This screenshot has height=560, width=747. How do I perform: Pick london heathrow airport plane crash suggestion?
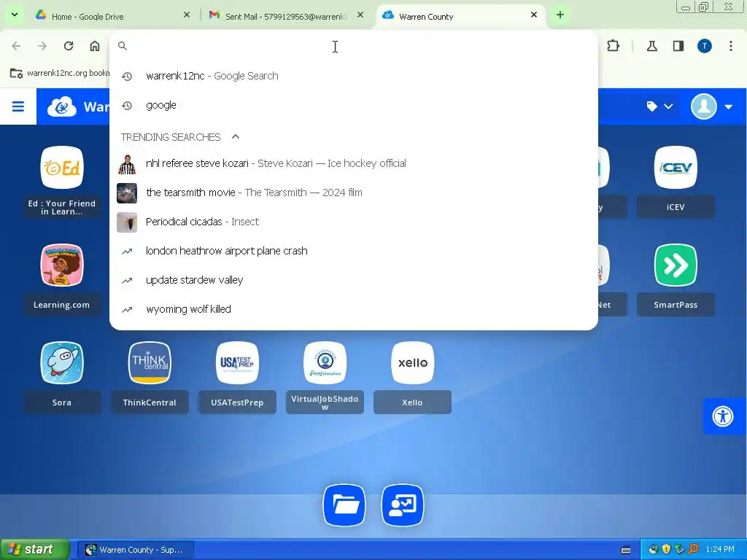(354, 251)
